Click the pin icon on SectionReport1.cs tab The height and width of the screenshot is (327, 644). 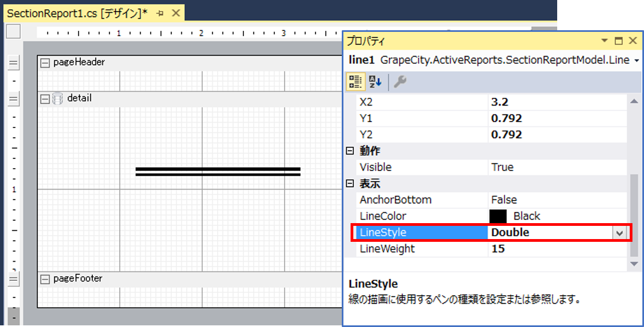tap(160, 14)
